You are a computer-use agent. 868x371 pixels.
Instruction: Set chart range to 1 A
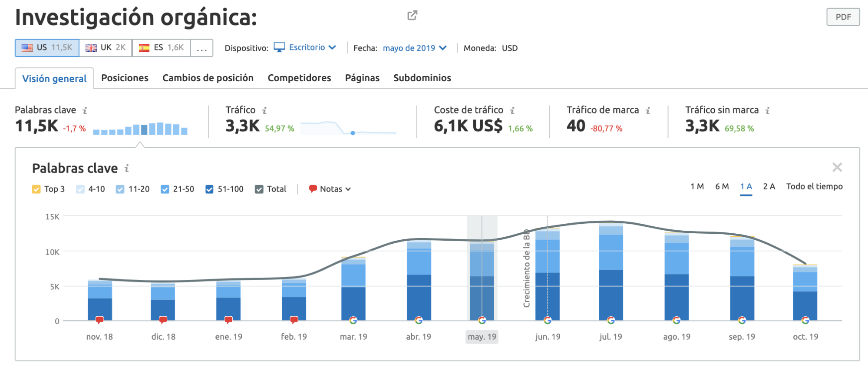tap(746, 186)
